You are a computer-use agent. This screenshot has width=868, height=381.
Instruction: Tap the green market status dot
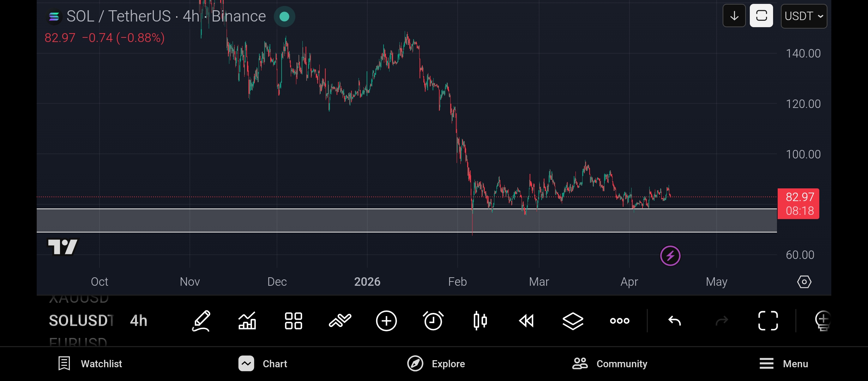tap(284, 17)
